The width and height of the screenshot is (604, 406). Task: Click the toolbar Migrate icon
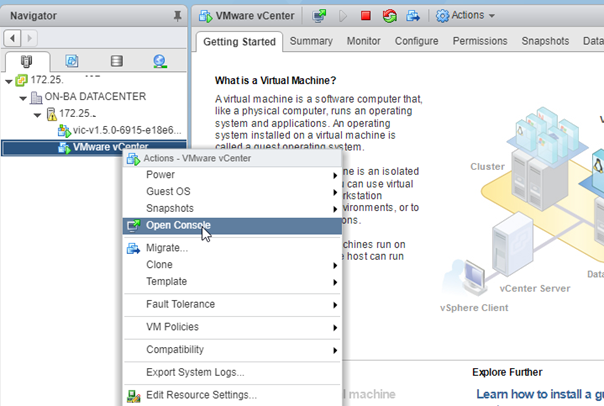(413, 16)
